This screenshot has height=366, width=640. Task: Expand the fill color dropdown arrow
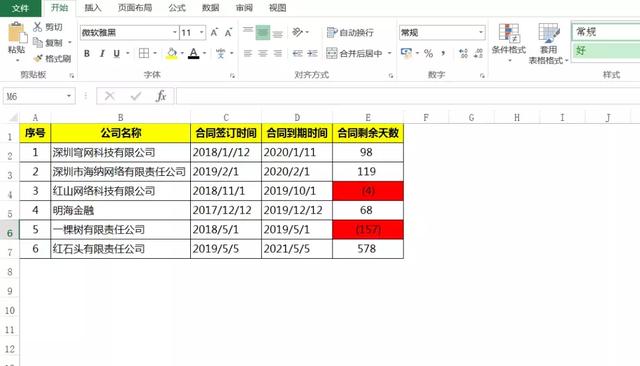tap(182, 53)
